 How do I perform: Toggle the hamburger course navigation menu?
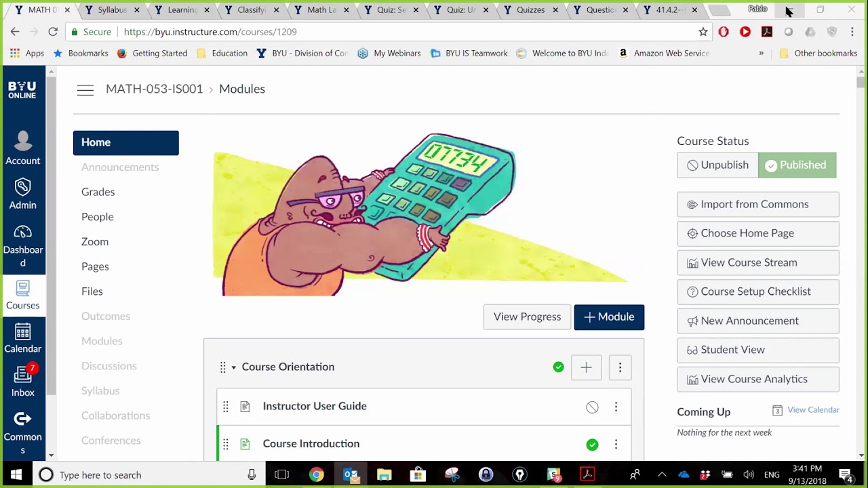(85, 89)
